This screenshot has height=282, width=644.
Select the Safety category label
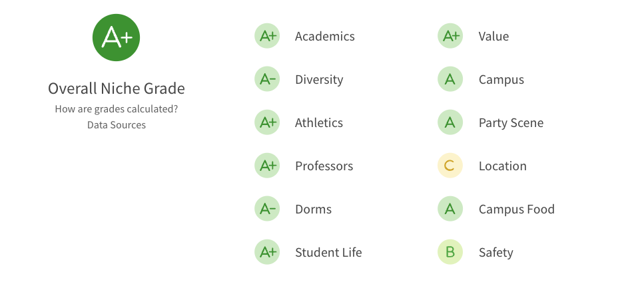point(496,253)
